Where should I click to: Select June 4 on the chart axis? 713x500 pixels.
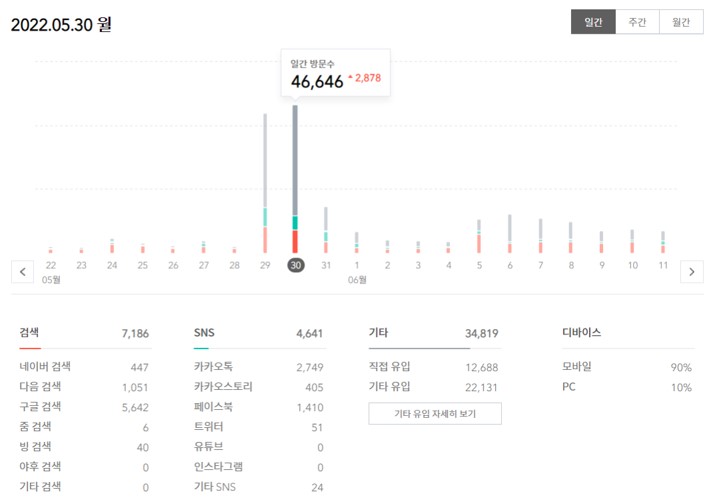[449, 265]
